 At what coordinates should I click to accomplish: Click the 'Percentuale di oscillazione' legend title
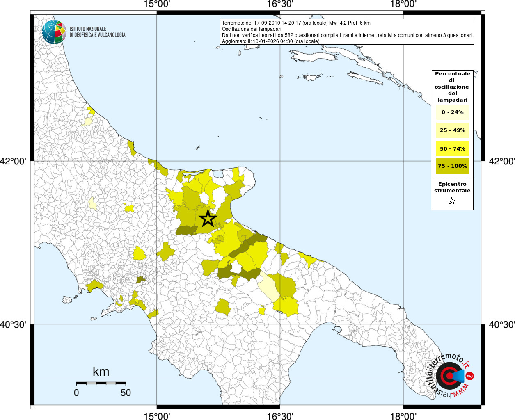click(x=452, y=87)
